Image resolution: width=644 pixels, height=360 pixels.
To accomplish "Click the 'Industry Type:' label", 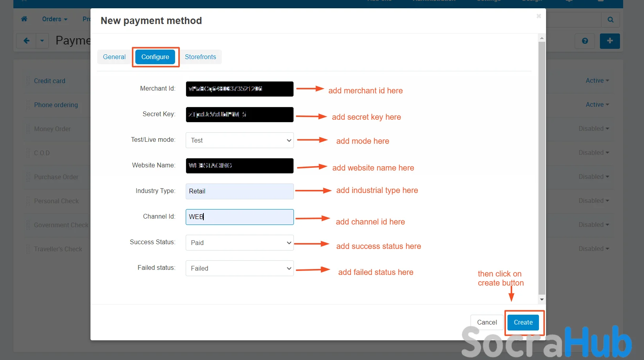I will coord(155,191).
